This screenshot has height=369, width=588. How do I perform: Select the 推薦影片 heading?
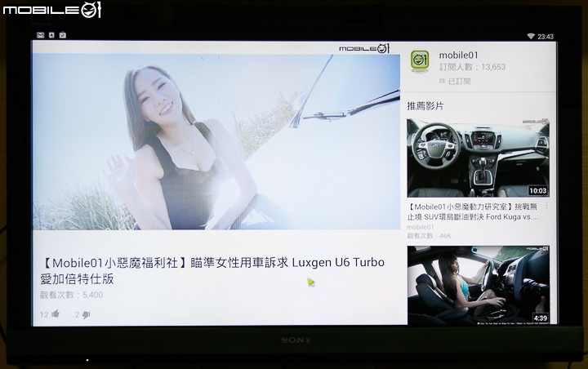coord(425,106)
